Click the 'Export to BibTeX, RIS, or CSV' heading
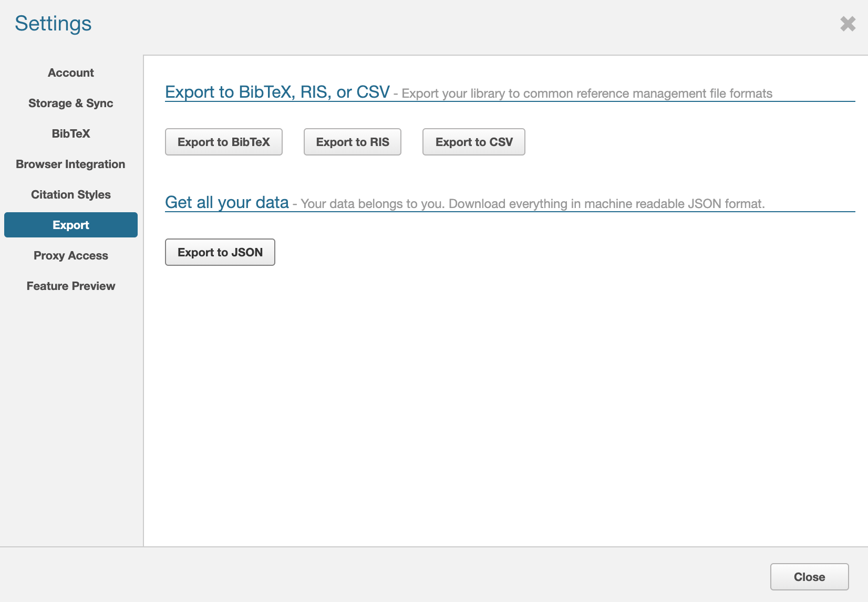The height and width of the screenshot is (602, 868). (x=277, y=92)
